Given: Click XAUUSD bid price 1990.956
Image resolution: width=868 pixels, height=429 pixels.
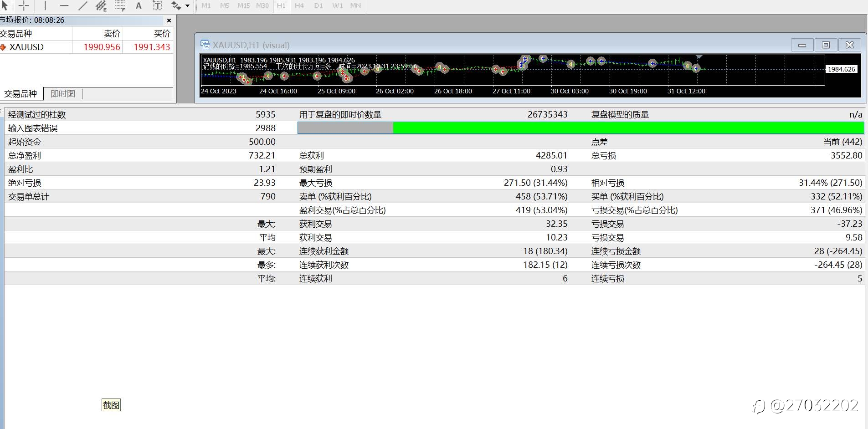Looking at the screenshot, I should pos(102,47).
